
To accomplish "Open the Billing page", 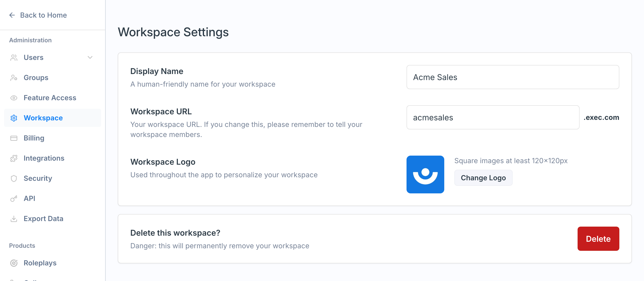I will pyautogui.click(x=52, y=138).
